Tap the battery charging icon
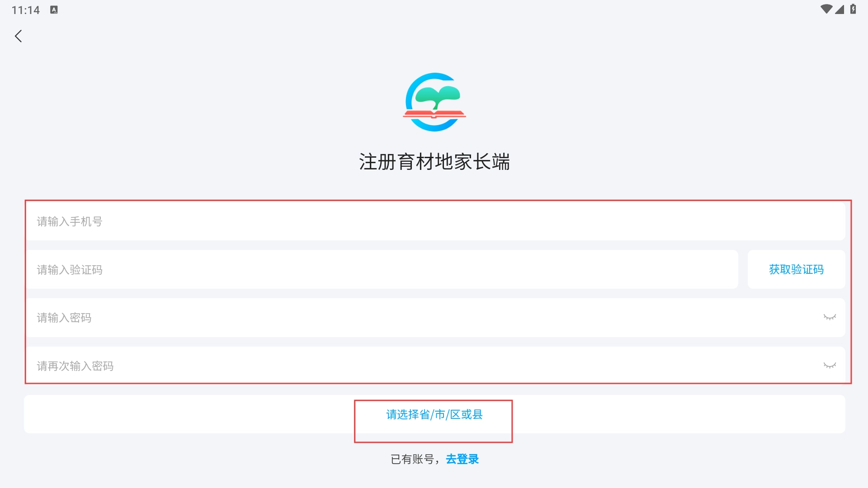 click(853, 9)
